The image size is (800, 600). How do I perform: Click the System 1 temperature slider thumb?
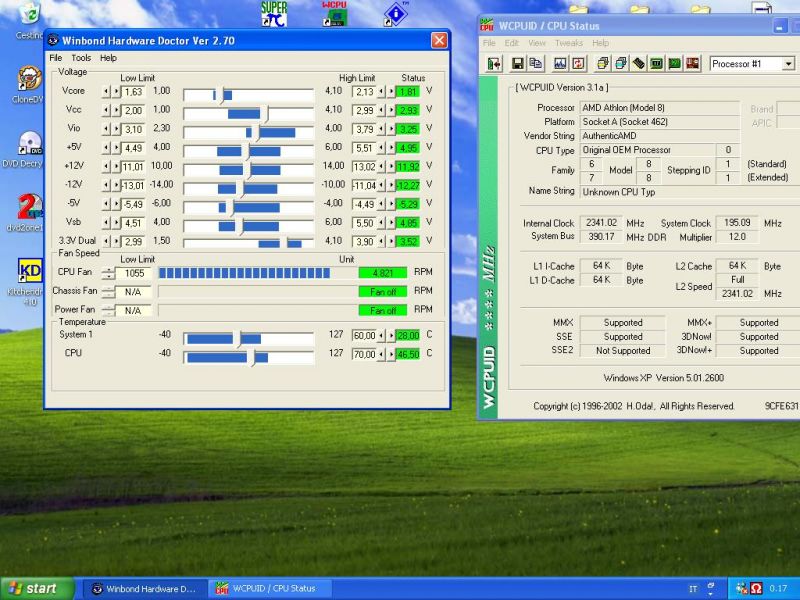tap(238, 339)
